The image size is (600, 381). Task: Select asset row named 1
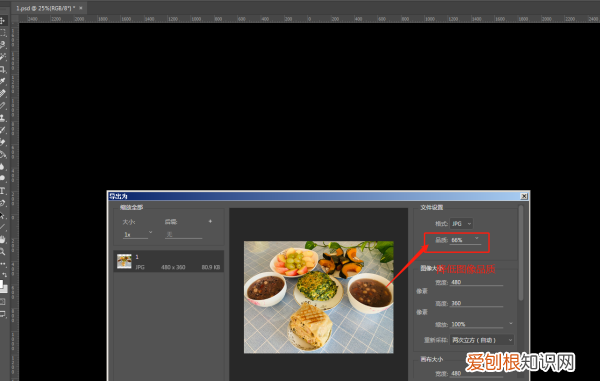pos(169,262)
